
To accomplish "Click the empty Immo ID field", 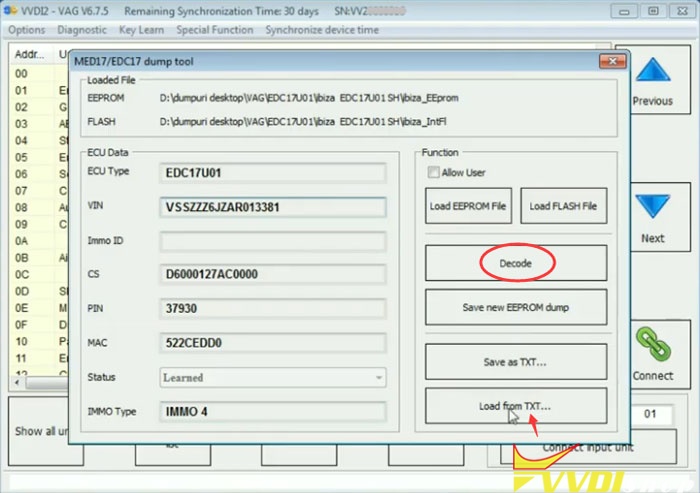I will coord(273,241).
